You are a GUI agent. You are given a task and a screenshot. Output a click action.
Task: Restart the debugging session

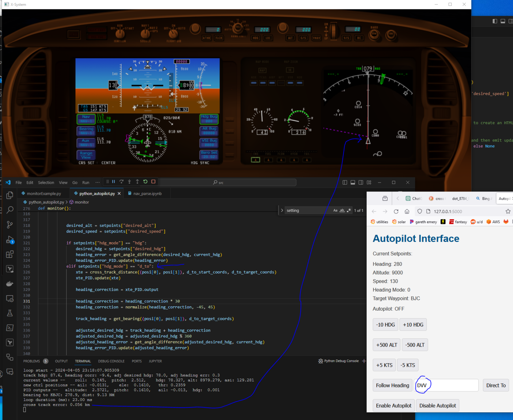pyautogui.click(x=145, y=182)
